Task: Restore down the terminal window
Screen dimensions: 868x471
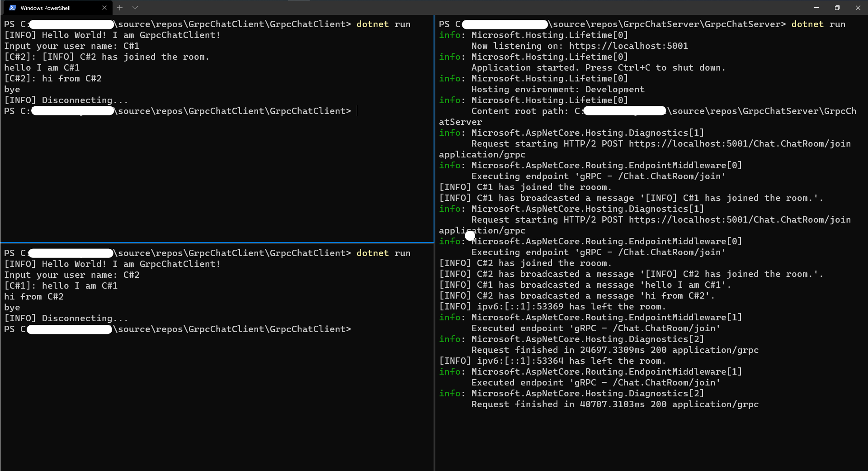Action: pyautogui.click(x=837, y=8)
